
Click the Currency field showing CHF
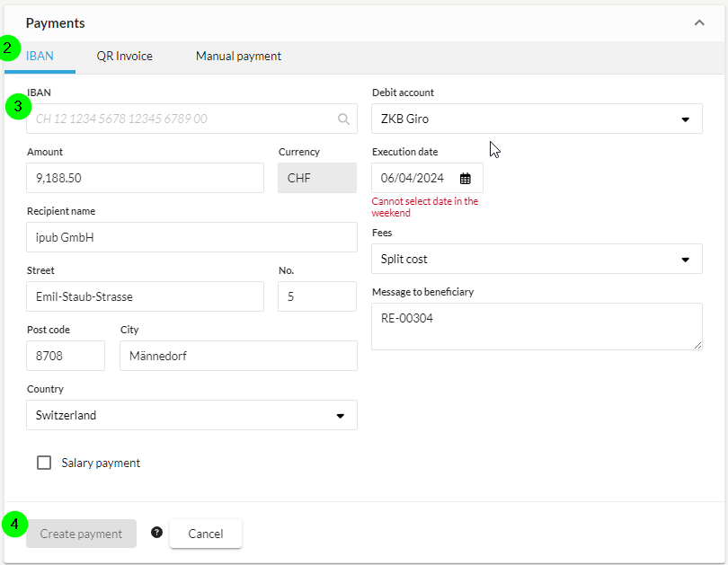click(317, 178)
